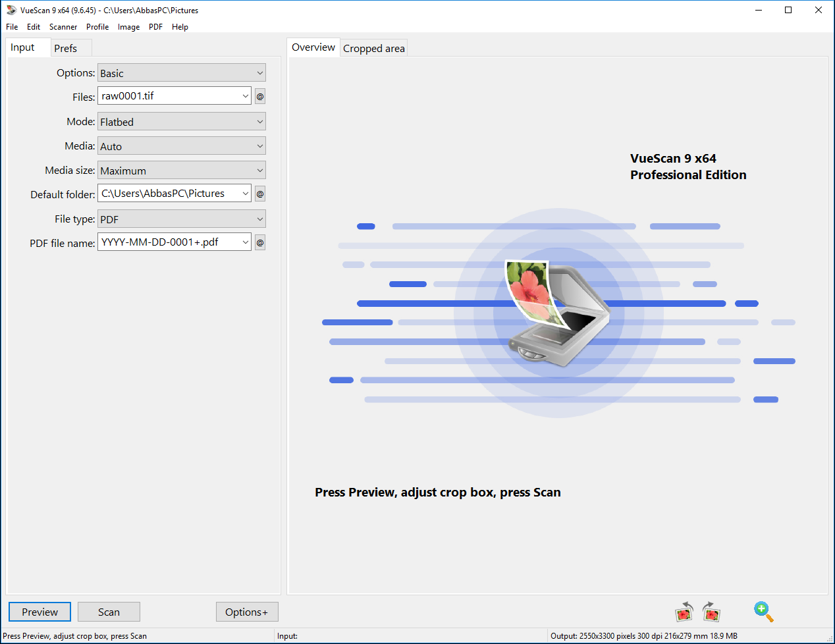
Task: Expand the Default folder combo box arrow
Action: (246, 194)
